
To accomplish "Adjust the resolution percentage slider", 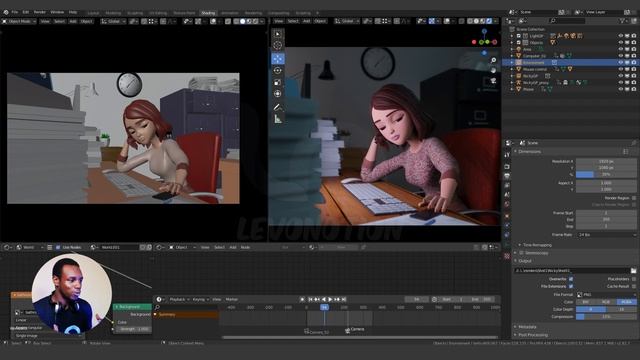I will pos(606,174).
